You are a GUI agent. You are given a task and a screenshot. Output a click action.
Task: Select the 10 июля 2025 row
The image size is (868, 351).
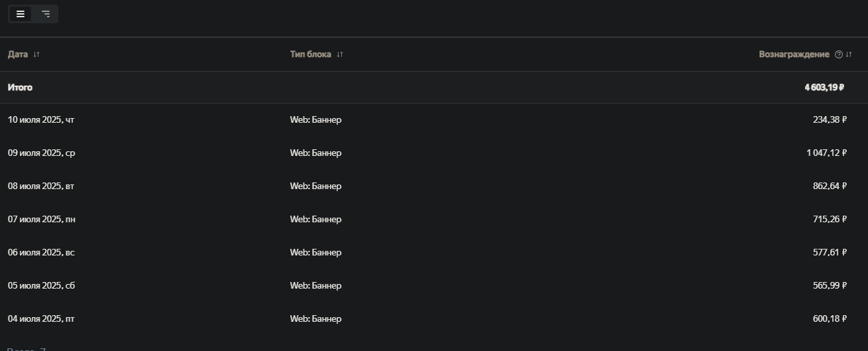coord(434,120)
